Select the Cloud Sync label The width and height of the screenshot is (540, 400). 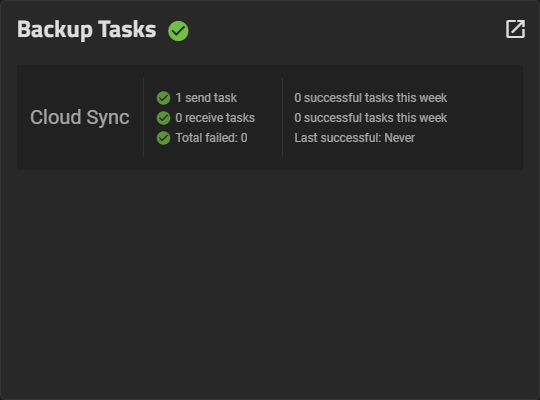[80, 117]
